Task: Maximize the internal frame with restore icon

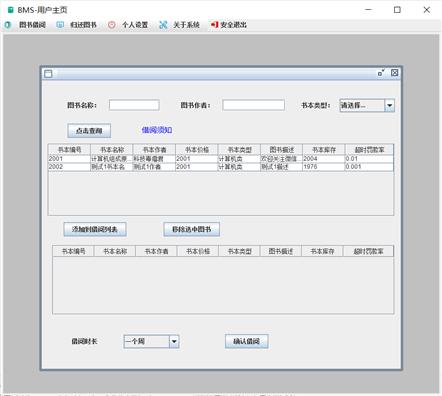Action: [x=381, y=73]
